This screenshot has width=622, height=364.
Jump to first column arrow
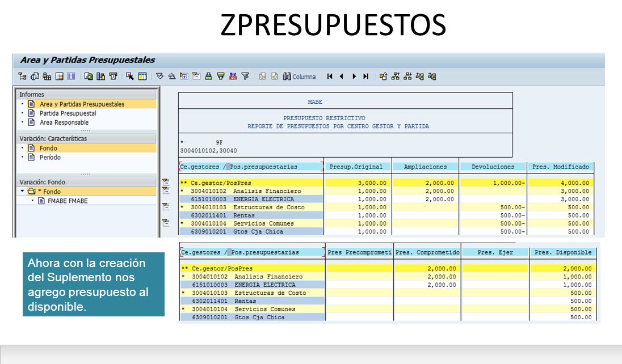(x=330, y=77)
